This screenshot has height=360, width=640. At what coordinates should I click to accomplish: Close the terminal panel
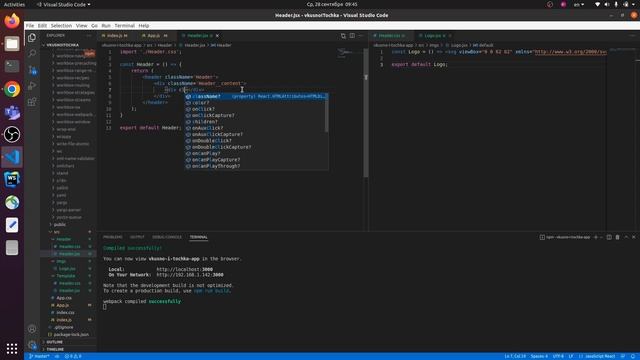(634, 237)
